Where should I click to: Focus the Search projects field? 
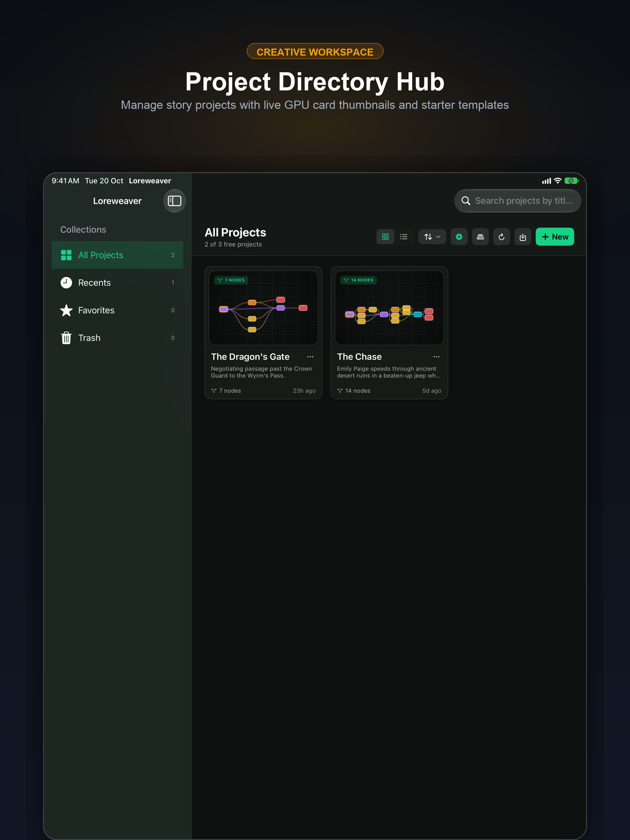(517, 201)
